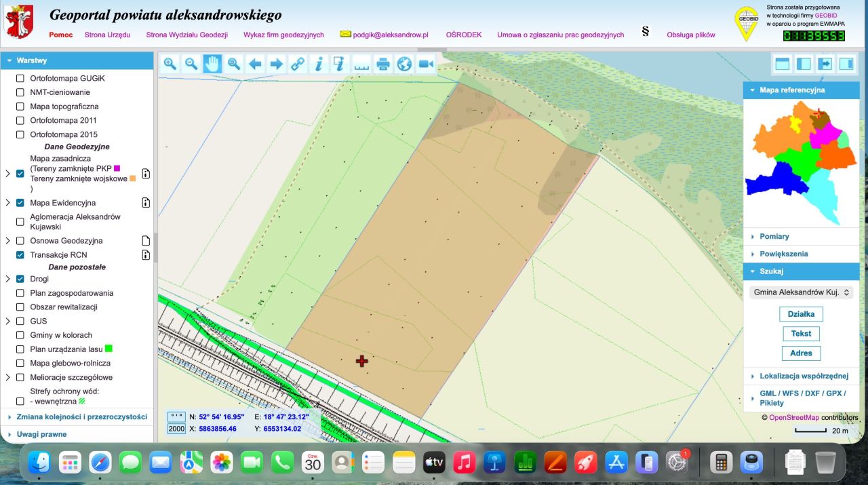868x485 pixels.
Task: Print the current map
Action: [382, 64]
